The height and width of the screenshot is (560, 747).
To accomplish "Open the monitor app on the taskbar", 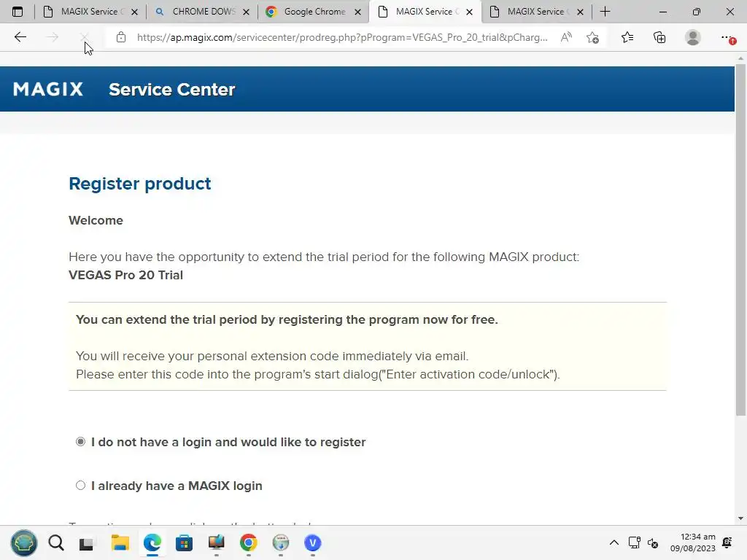I will pyautogui.click(x=216, y=542).
